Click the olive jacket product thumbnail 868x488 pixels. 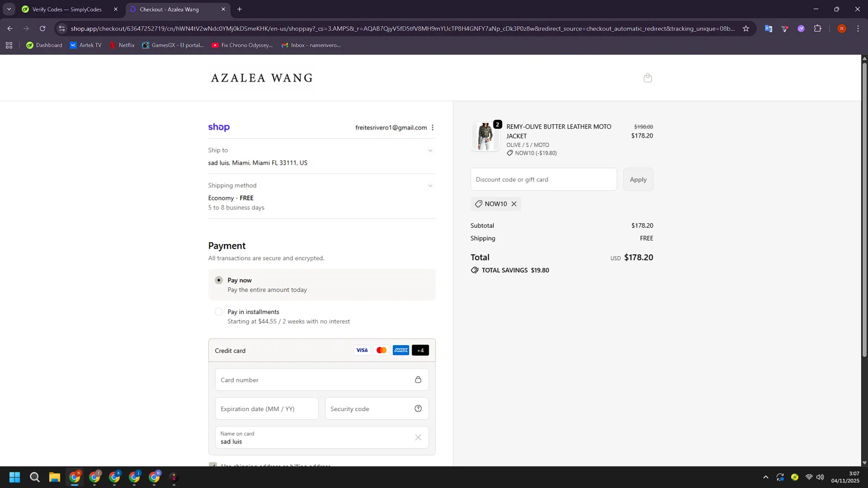(x=485, y=136)
